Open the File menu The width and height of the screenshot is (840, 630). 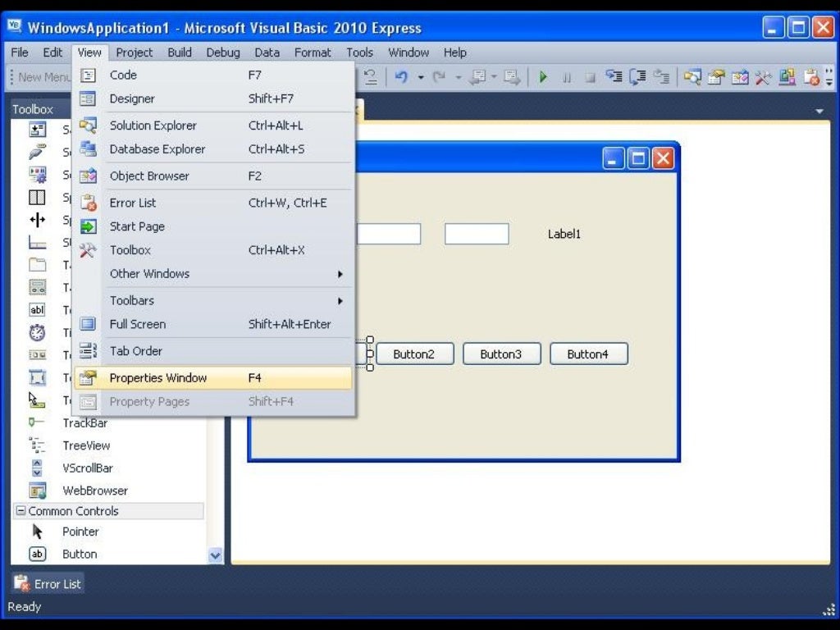click(20, 52)
